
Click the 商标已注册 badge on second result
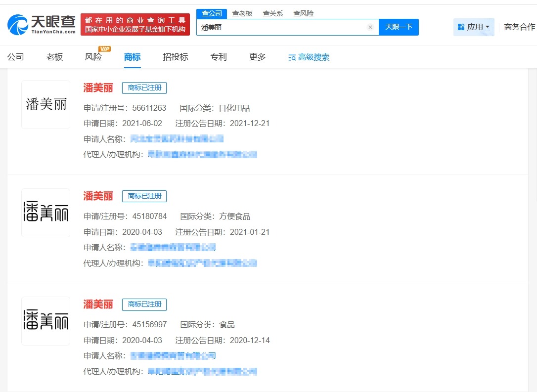(144, 196)
